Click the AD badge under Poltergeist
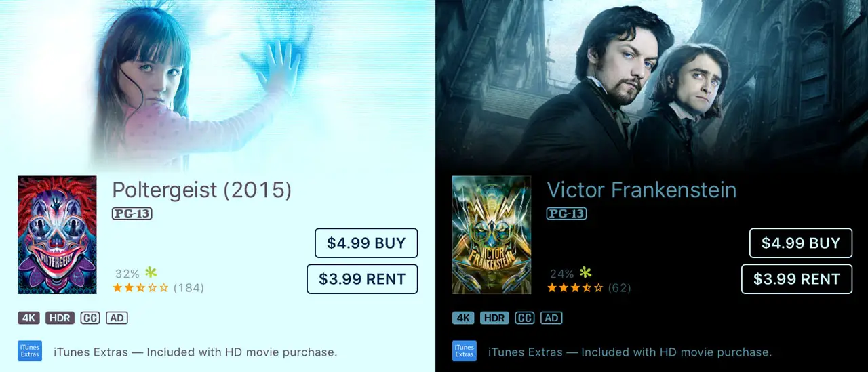The width and height of the screenshot is (868, 372). [x=117, y=318]
